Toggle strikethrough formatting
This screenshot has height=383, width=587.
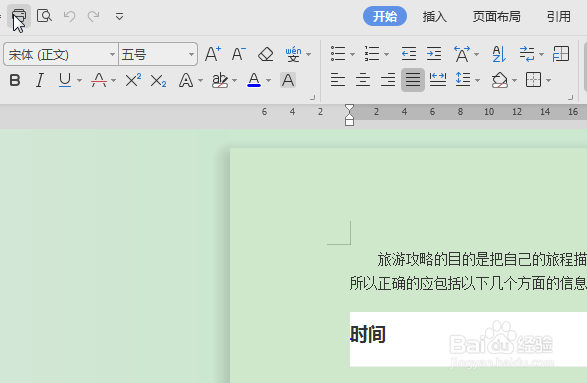point(99,80)
